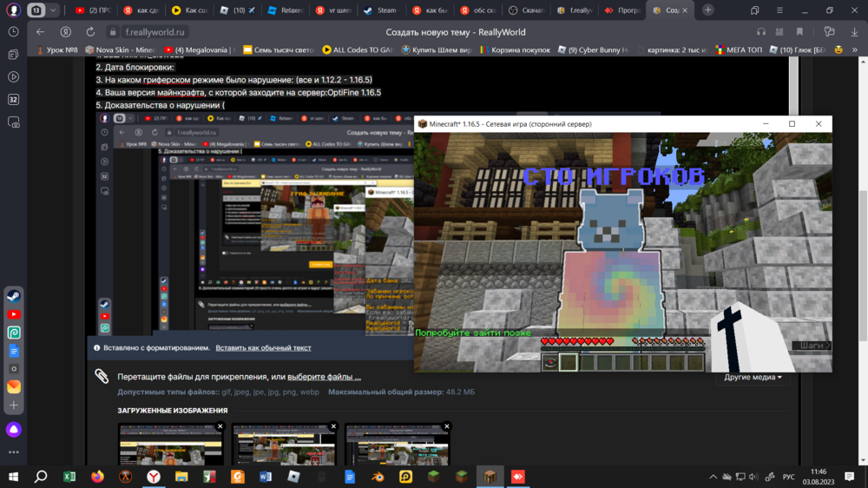Screen dimensions: 868x488
Task: Click the headphones read-aloud icon in address bar
Action: click(761, 32)
